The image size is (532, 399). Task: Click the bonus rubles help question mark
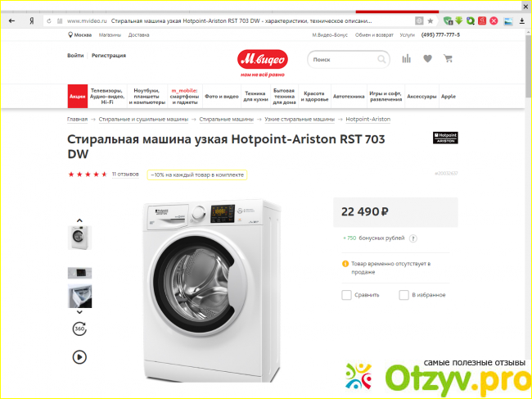[x=413, y=238]
